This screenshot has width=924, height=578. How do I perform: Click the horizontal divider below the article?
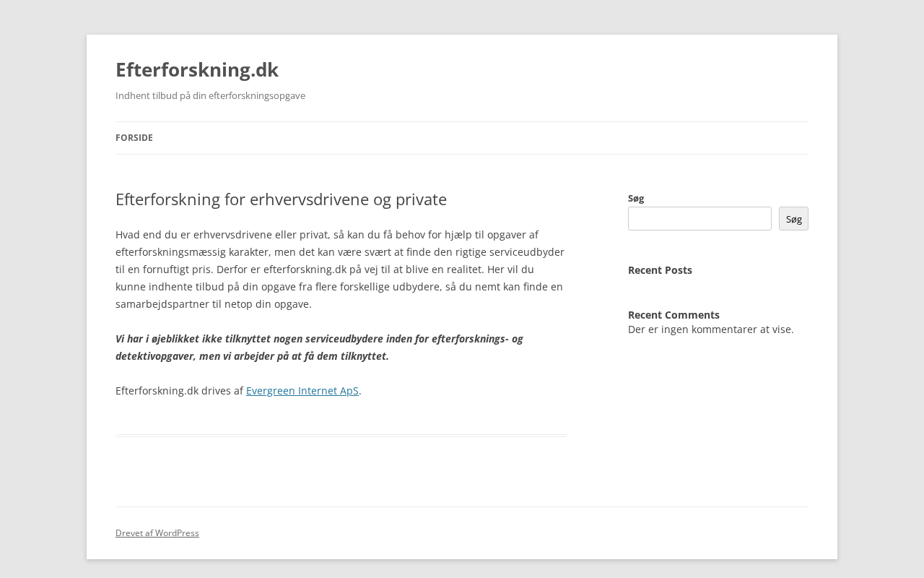pyautogui.click(x=341, y=436)
